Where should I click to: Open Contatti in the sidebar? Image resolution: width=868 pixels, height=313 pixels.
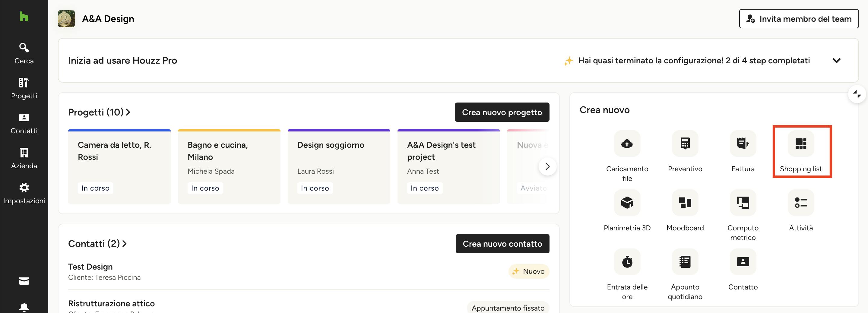(24, 123)
